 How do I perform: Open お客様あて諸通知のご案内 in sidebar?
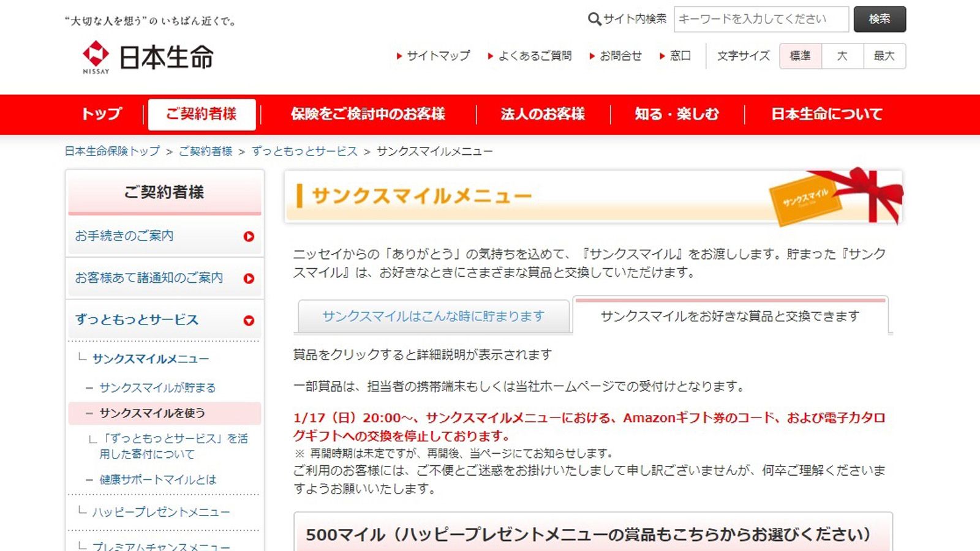(149, 278)
